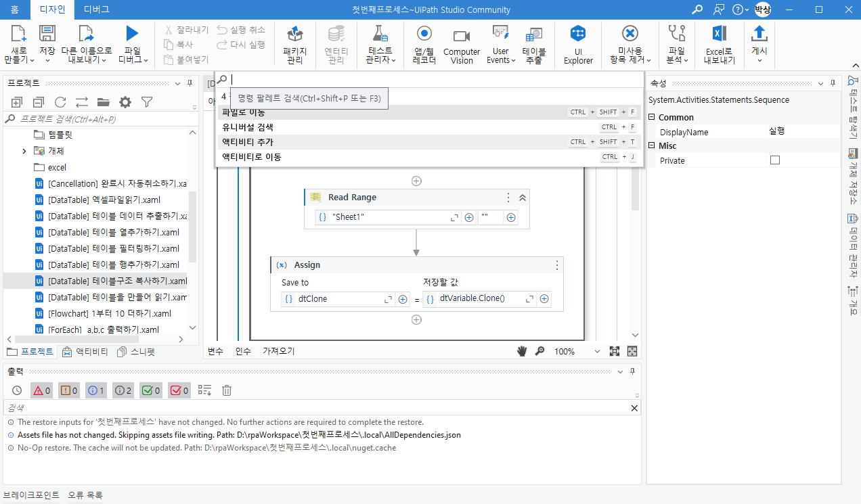Collapse the Read Range activity
The height and width of the screenshot is (504, 861).
pyautogui.click(x=523, y=198)
